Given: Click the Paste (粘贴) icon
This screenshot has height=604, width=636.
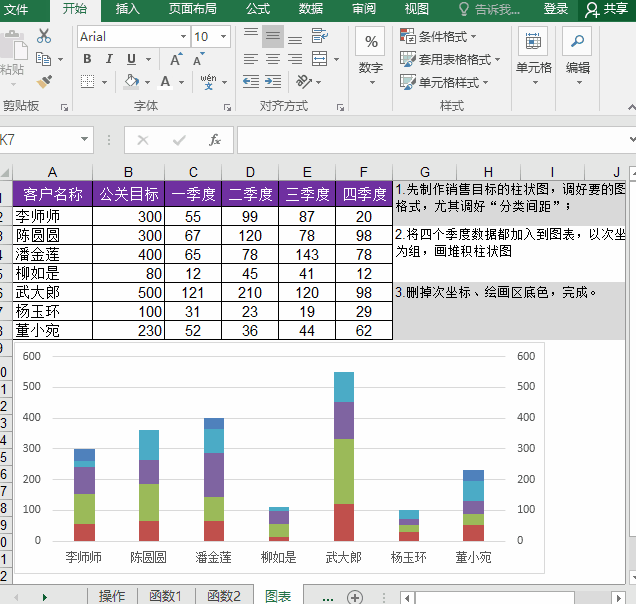Looking at the screenshot, I should coord(13,46).
